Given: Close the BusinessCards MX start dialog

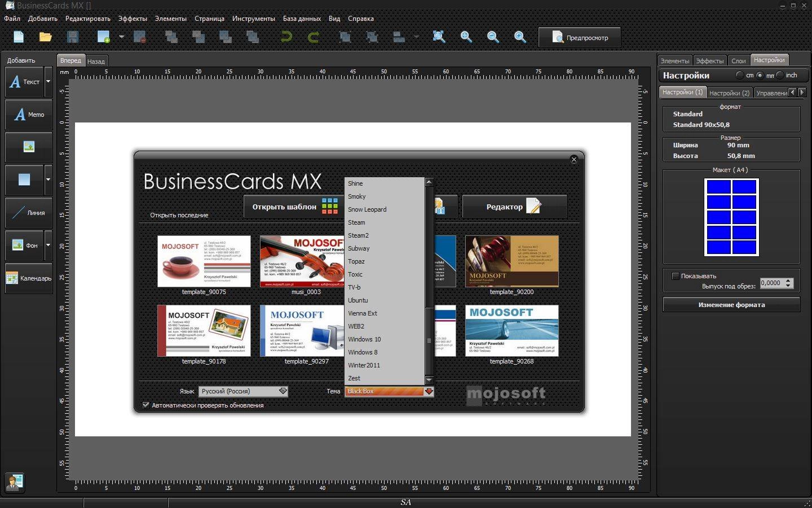Looking at the screenshot, I should coord(574,160).
